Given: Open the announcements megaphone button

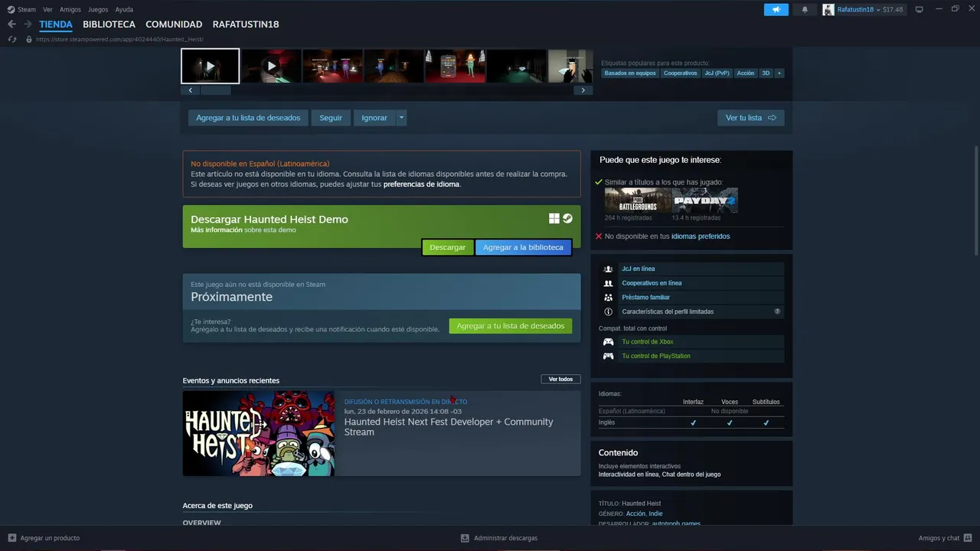Looking at the screenshot, I should coord(776,9).
